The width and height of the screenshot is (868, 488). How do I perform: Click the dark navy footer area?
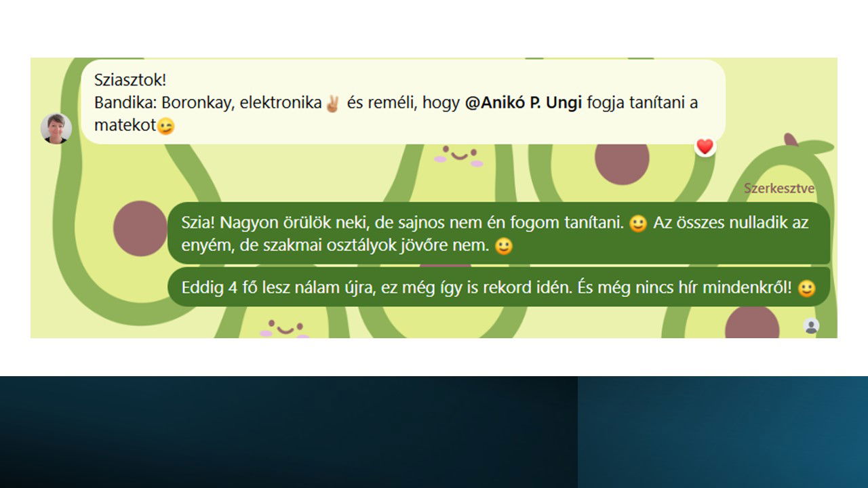(289, 432)
